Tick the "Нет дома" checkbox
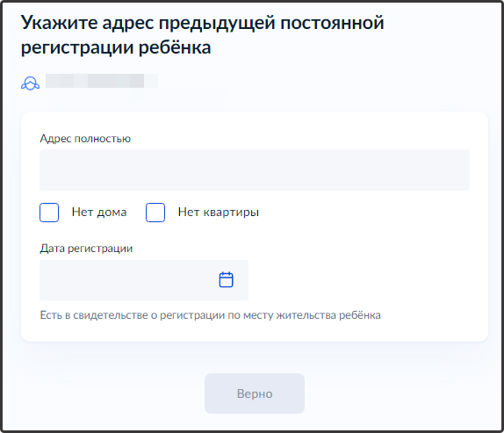 click(x=49, y=213)
